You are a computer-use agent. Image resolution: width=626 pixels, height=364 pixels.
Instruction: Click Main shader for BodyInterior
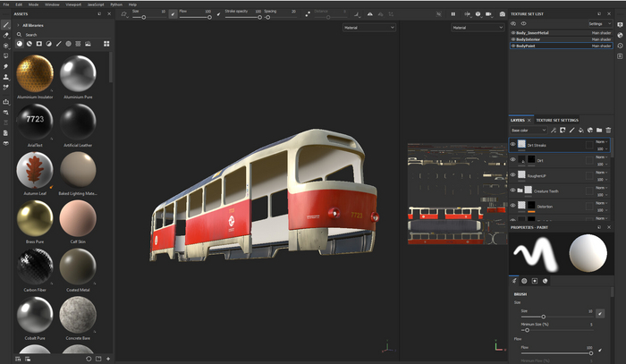point(601,38)
